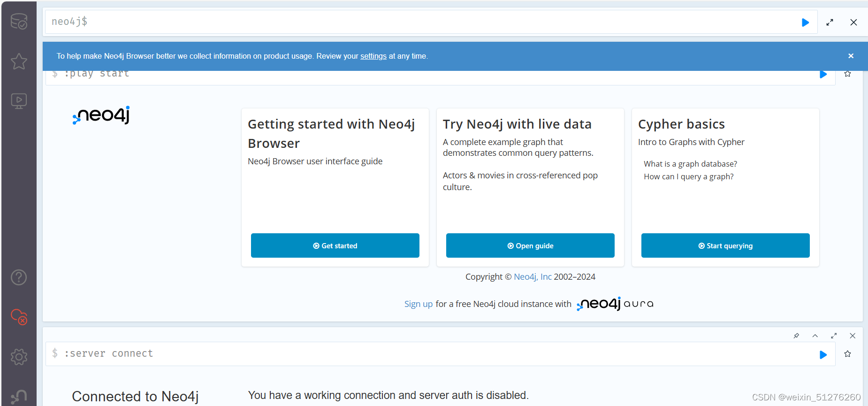This screenshot has height=406, width=868.
Task: Re-run the :server connect command
Action: 823,354
